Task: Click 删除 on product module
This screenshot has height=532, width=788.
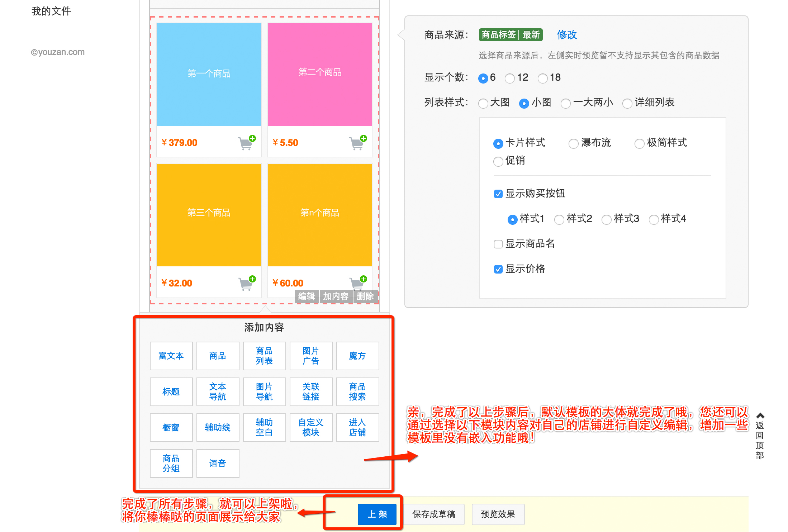Action: (x=365, y=296)
